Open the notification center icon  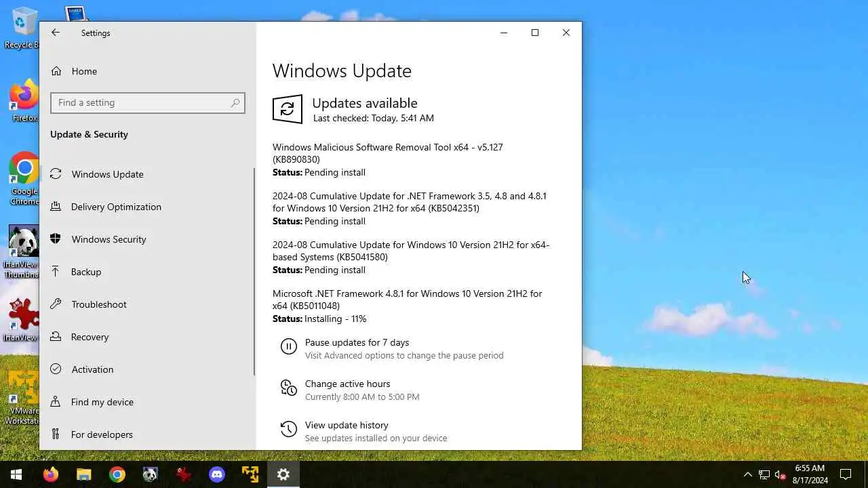pos(846,474)
